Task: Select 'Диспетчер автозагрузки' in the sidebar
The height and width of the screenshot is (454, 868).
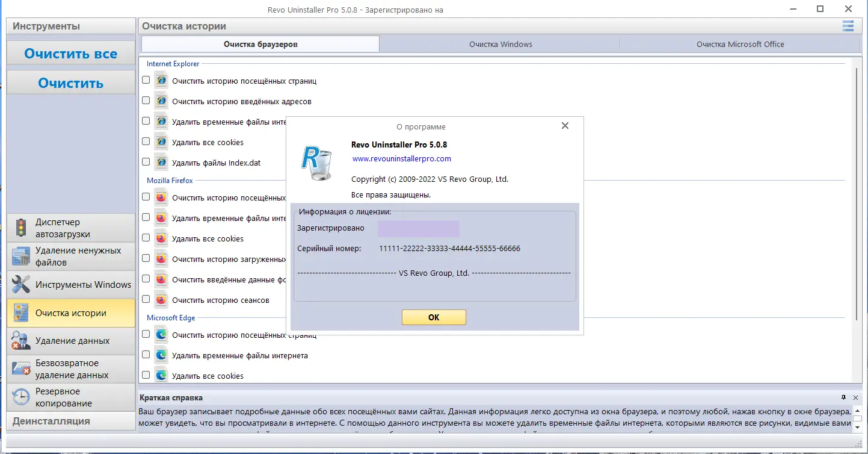Action: coord(71,228)
